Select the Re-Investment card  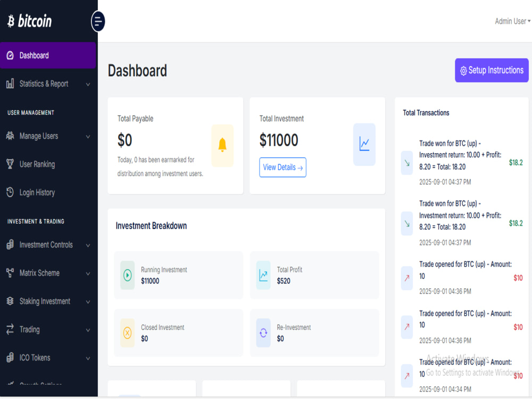click(x=314, y=333)
